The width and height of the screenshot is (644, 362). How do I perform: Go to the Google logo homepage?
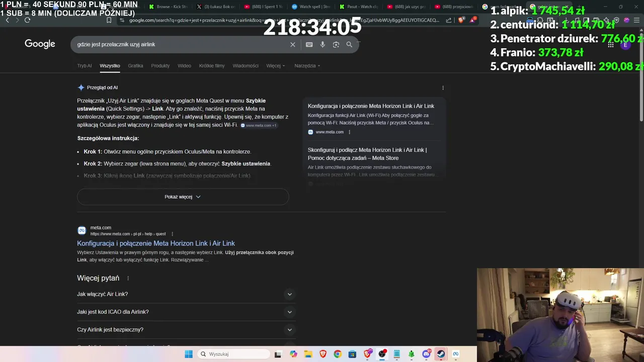40,44
